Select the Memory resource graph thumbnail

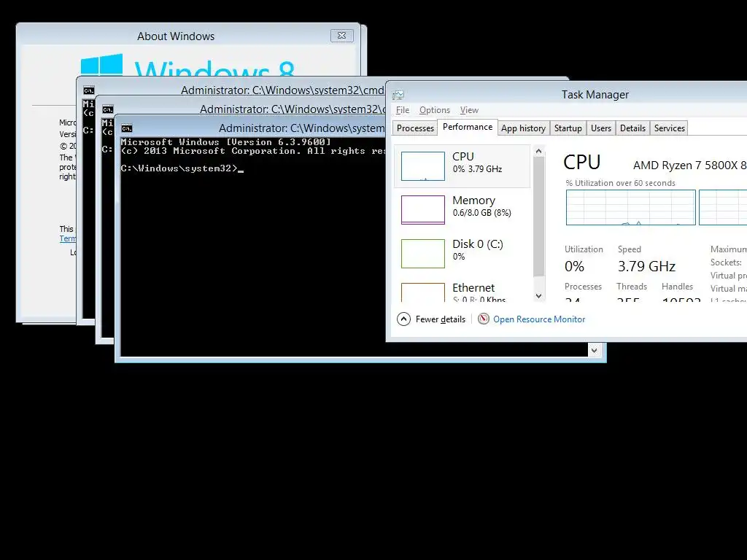[x=423, y=209]
